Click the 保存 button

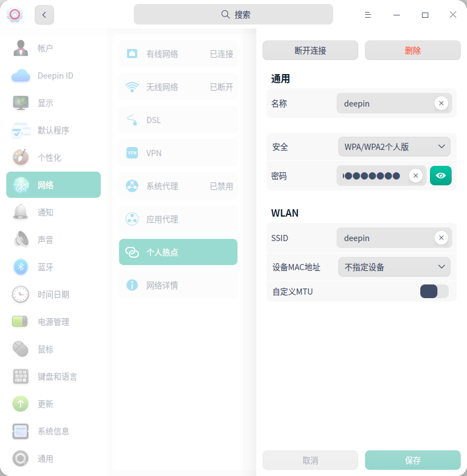pyautogui.click(x=413, y=460)
